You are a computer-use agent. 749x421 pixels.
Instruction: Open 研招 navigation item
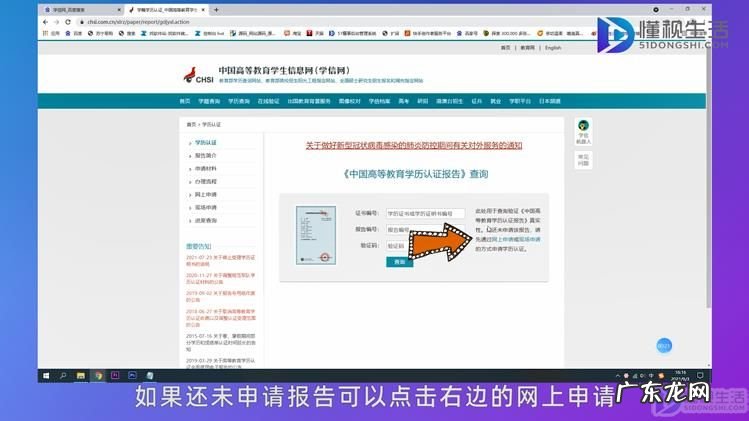[423, 101]
